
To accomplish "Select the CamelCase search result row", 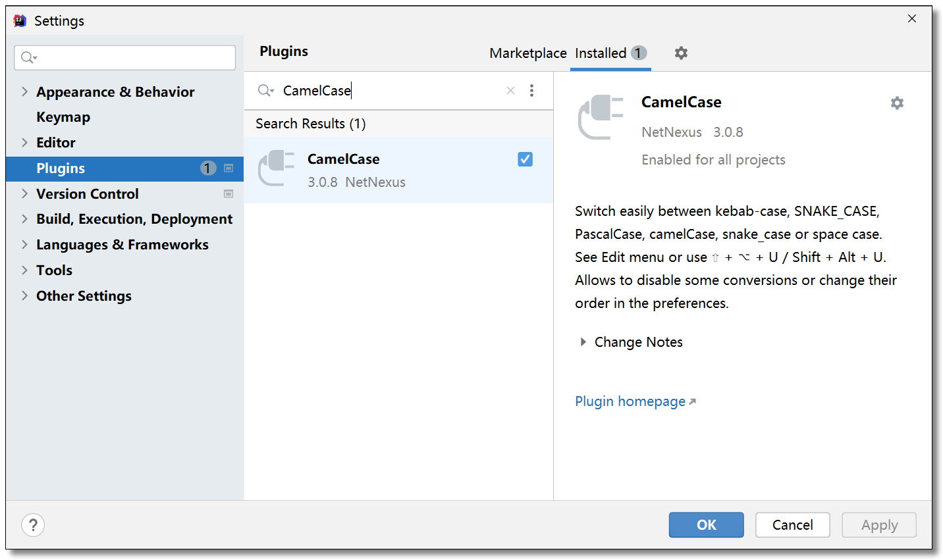I will [398, 170].
